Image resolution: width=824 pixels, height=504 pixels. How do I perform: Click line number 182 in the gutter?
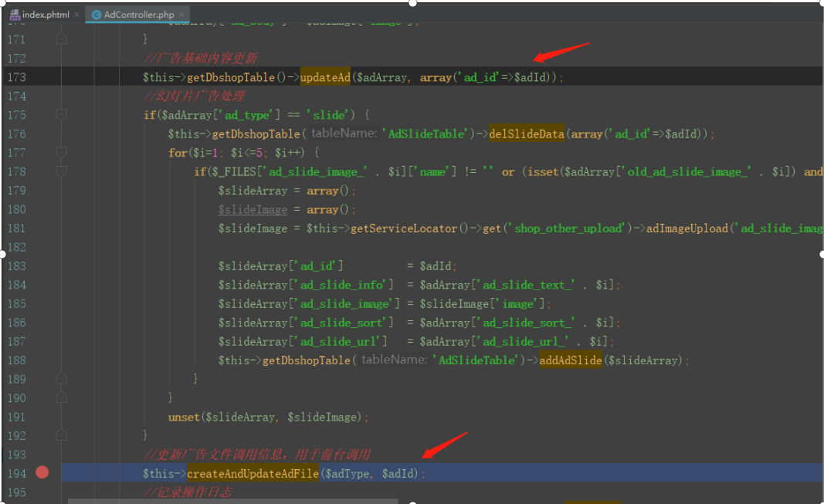tap(17, 247)
